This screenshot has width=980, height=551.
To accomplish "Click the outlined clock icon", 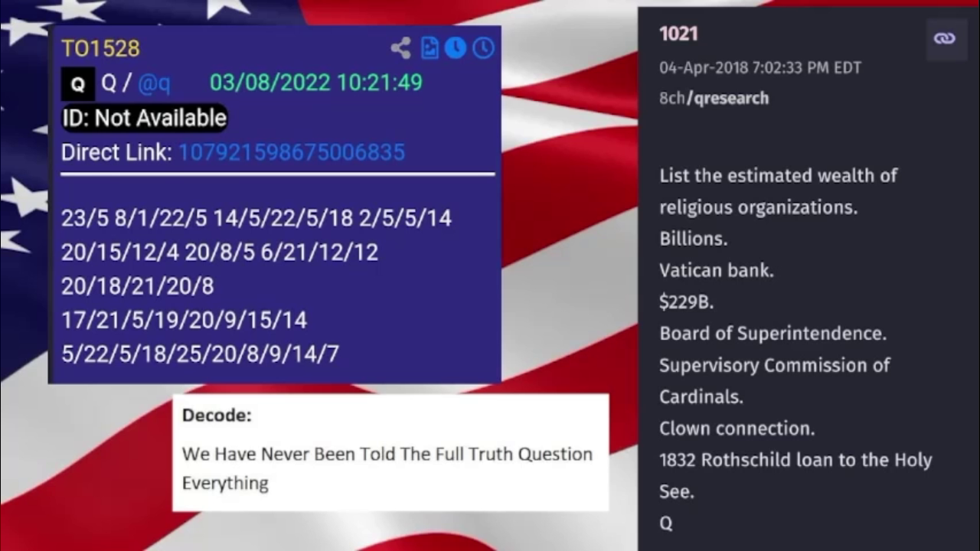I will (x=483, y=48).
